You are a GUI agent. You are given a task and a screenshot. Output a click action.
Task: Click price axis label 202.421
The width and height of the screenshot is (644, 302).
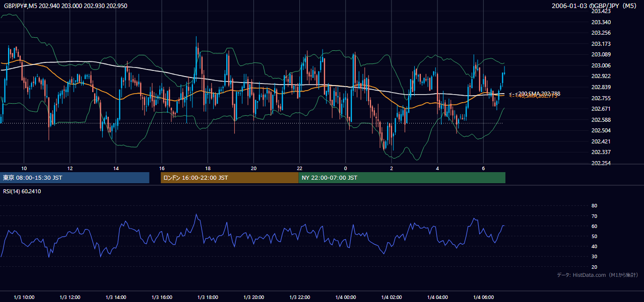point(601,141)
